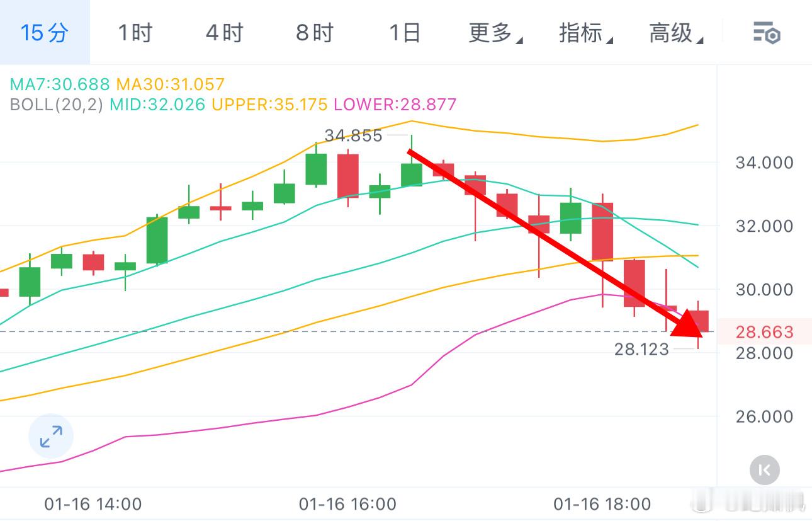Click the 34.855 high price marker
The height and width of the screenshot is (521, 812).
(x=353, y=135)
